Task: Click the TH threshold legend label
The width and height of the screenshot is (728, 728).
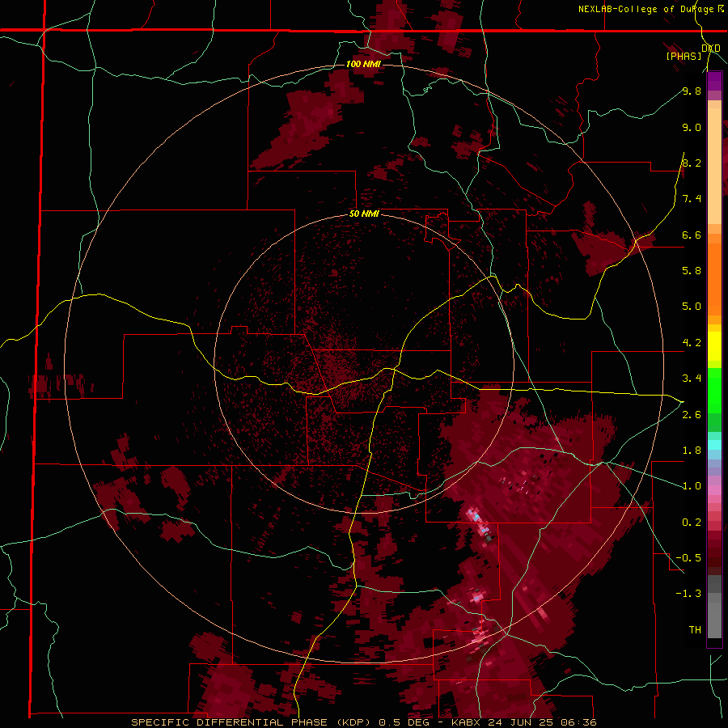Action: point(695,629)
